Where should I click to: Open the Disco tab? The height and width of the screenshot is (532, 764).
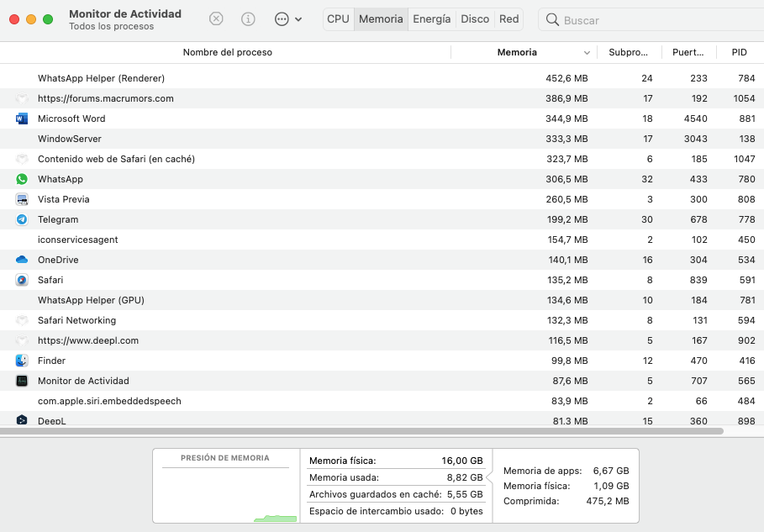pyautogui.click(x=475, y=19)
